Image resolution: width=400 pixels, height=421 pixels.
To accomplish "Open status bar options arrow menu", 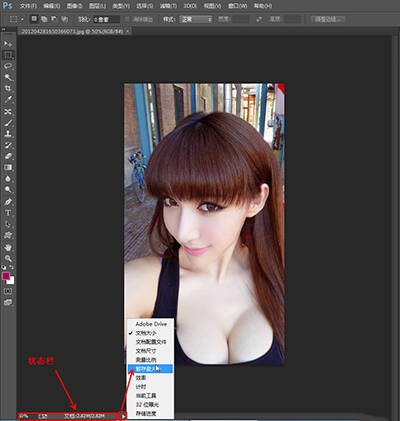I will coord(123,416).
